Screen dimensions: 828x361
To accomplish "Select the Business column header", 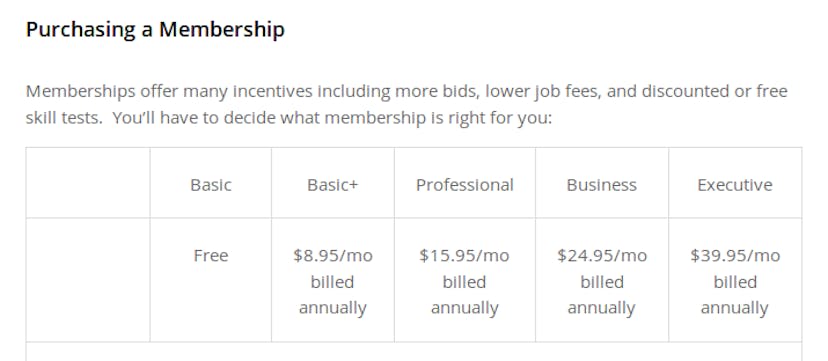I will 601,185.
